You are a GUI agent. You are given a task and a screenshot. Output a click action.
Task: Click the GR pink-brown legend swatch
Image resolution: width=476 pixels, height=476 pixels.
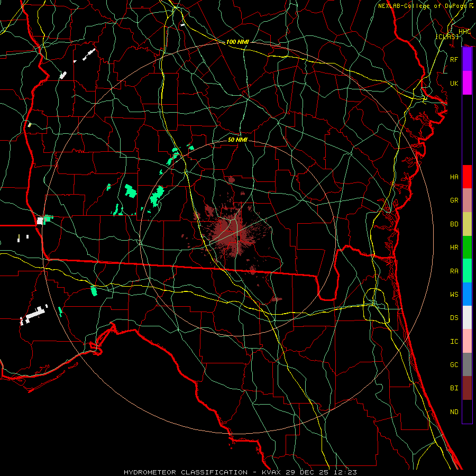(467, 200)
